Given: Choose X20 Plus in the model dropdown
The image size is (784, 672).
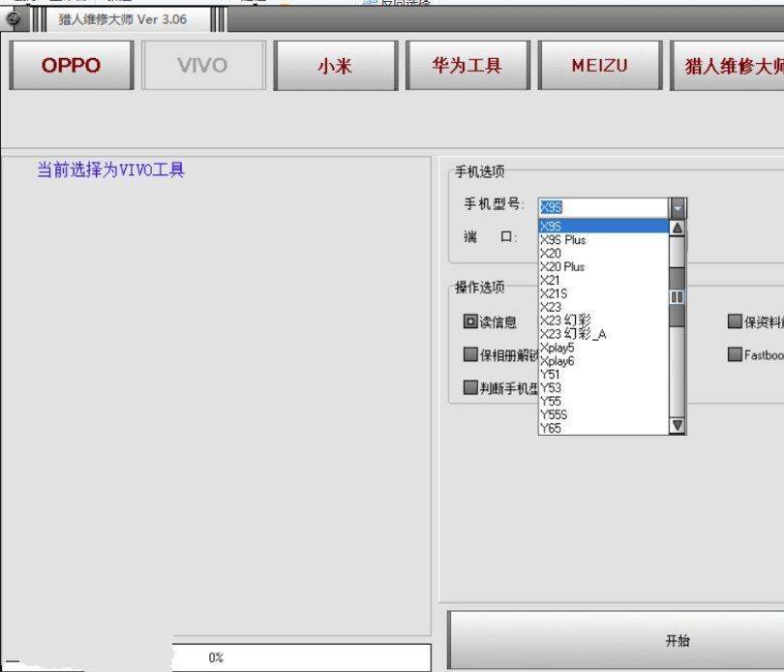Looking at the screenshot, I should pos(562,266).
